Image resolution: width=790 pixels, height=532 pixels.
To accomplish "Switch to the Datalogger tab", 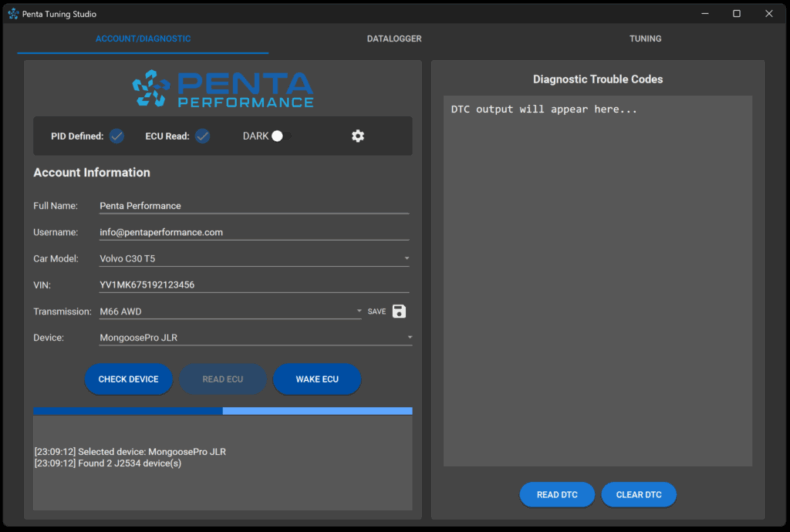I will pos(394,39).
